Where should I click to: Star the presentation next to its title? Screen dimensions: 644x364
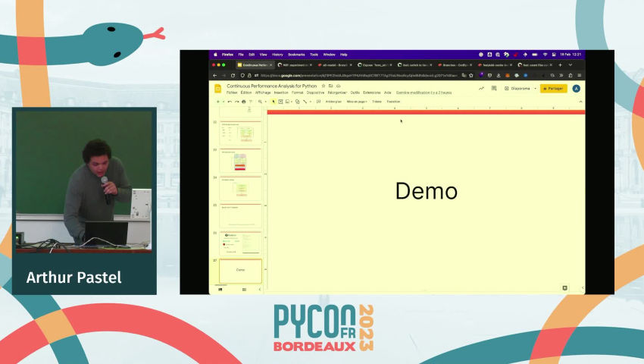point(324,86)
